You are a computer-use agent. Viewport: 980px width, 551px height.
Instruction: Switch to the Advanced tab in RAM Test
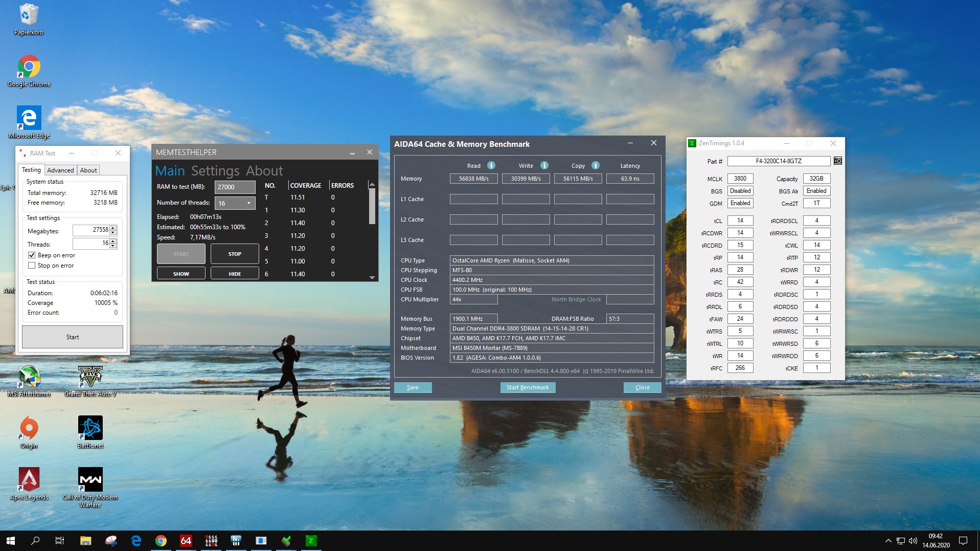click(60, 170)
